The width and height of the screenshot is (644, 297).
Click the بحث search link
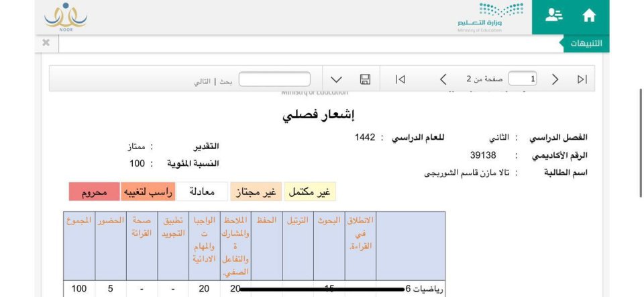coord(225,81)
